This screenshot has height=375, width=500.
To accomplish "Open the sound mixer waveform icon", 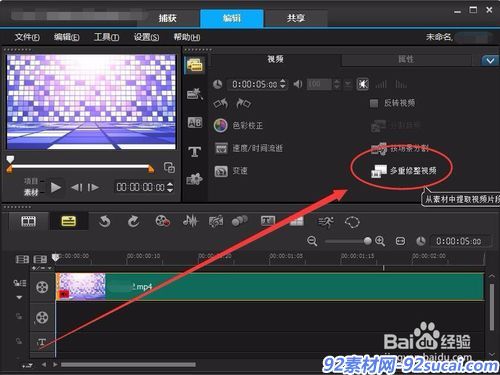I will (x=190, y=221).
